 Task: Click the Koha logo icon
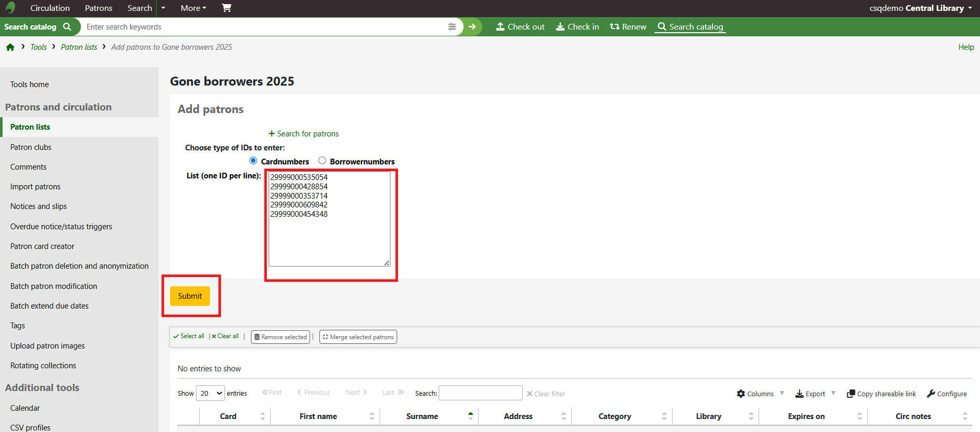tap(10, 8)
